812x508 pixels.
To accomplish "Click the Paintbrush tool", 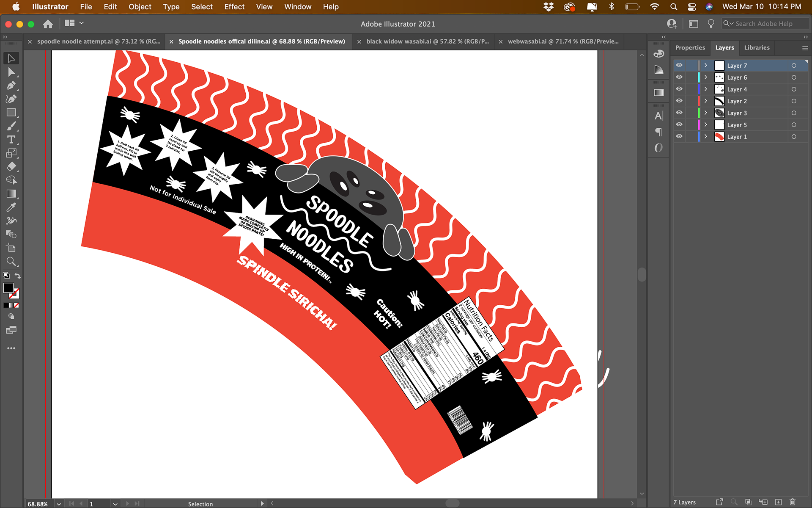I will (x=11, y=126).
